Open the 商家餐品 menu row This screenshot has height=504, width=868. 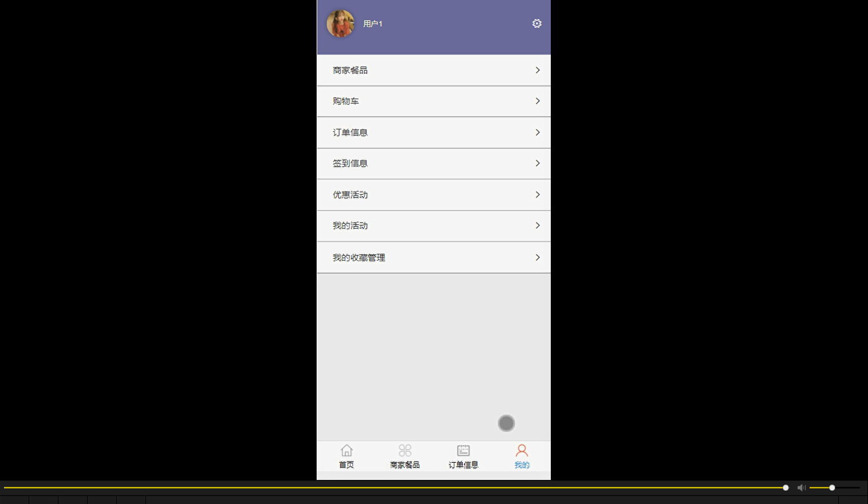click(x=433, y=70)
